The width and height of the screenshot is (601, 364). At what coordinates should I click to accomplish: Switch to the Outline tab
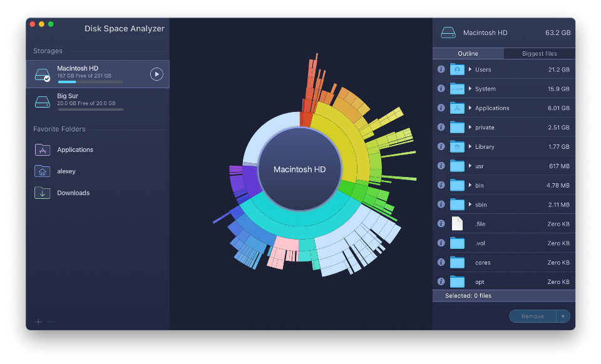468,53
